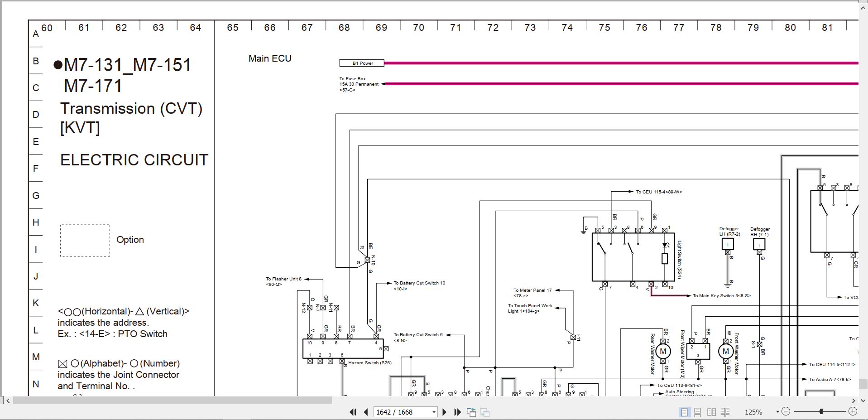Click To Audio A-7<78-k> label
Image resolution: width=868 pixels, height=420 pixels.
(x=830, y=380)
